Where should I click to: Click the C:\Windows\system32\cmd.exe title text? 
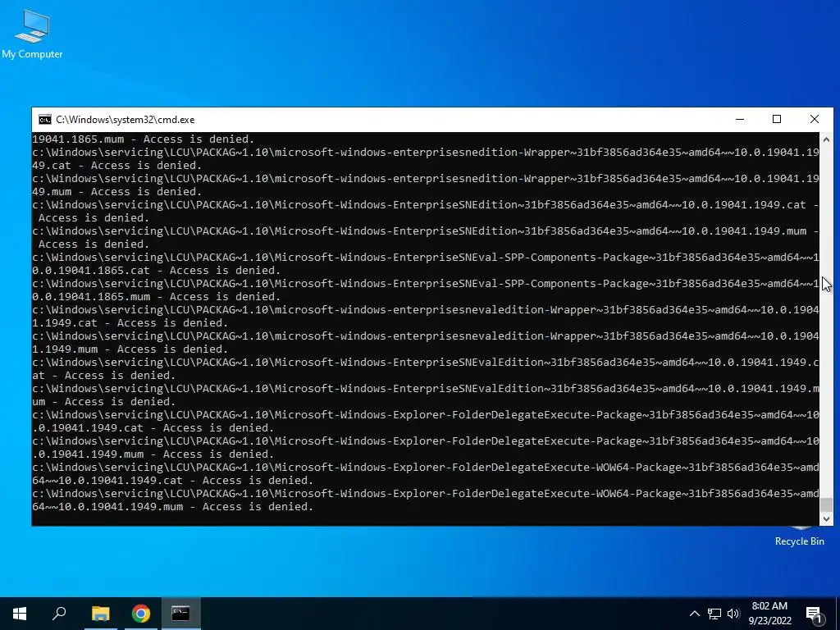click(126, 120)
